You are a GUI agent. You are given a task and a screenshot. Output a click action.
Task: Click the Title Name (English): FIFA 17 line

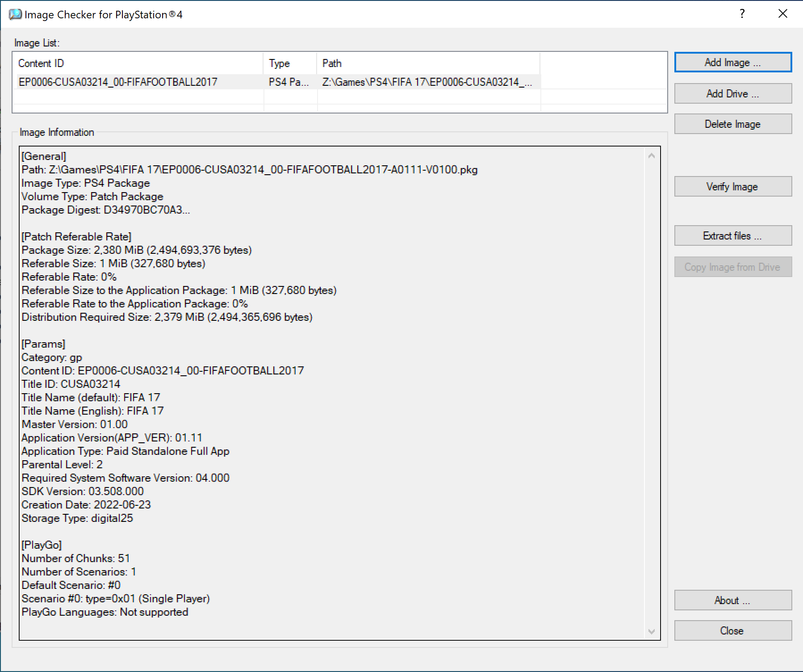[92, 411]
